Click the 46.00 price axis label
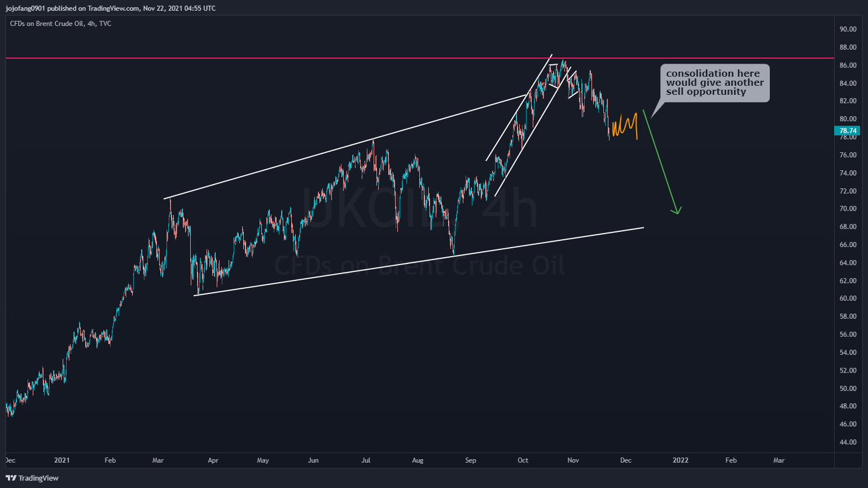 848,424
